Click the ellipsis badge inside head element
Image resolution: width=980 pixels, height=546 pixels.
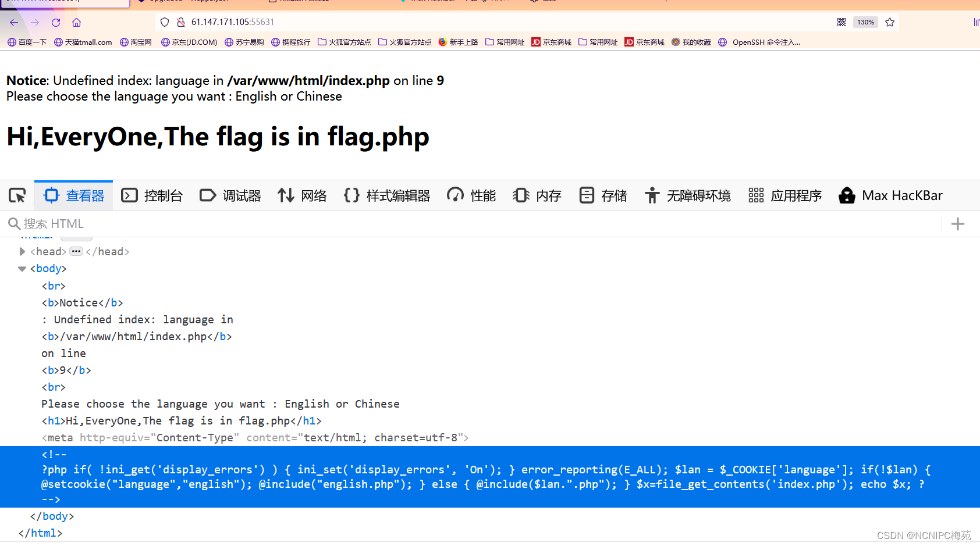tap(76, 251)
